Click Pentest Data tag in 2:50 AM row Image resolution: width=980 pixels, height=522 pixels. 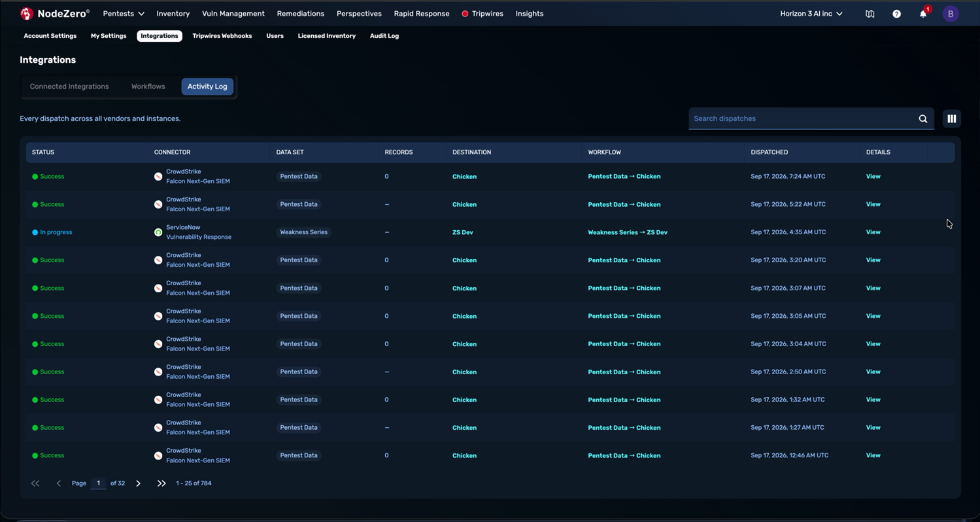[x=299, y=372]
